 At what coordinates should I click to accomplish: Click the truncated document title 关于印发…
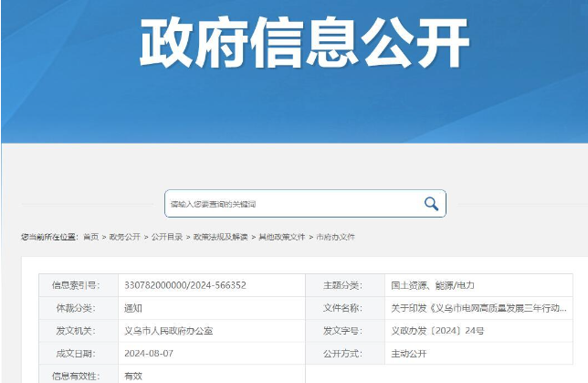478,308
